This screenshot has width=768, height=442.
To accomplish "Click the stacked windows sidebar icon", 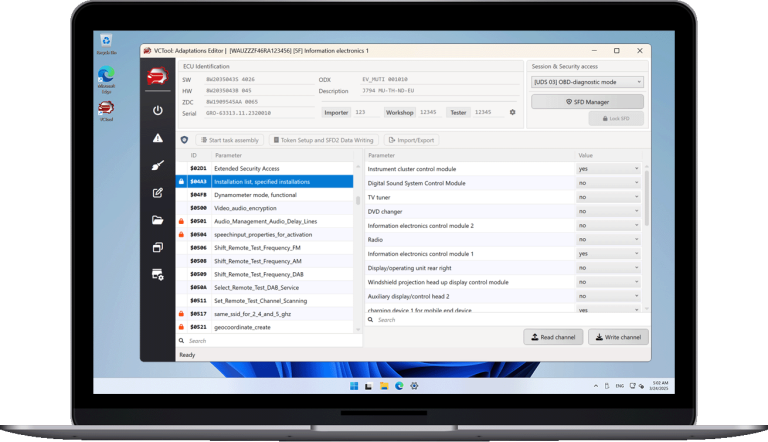I will pos(157,247).
